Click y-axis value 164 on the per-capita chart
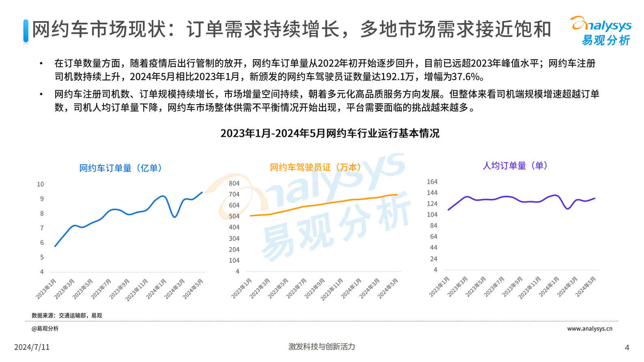 point(432,182)
